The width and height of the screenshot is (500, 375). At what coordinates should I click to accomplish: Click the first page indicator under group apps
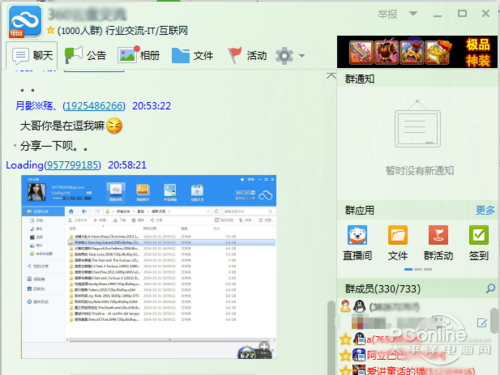click(x=408, y=269)
